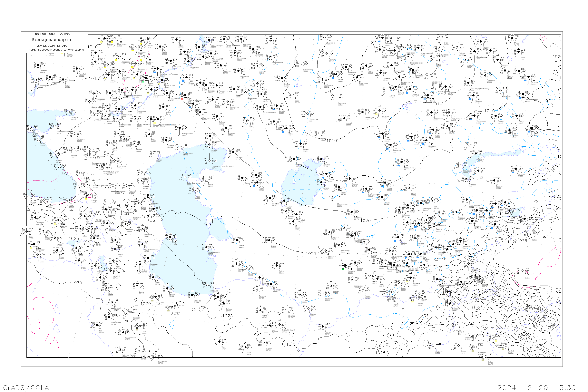588x392 pixels.
Task: Click the GrADS/COLA label
Action: coord(26,387)
